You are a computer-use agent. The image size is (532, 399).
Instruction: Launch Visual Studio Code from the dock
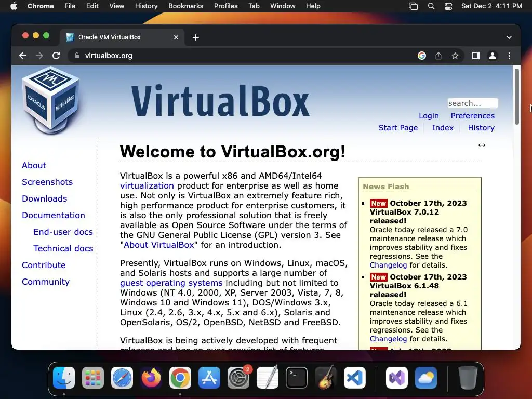(355, 378)
